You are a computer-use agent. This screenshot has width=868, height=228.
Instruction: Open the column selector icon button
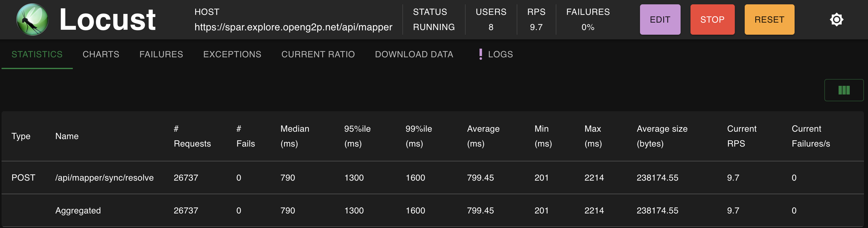click(844, 90)
